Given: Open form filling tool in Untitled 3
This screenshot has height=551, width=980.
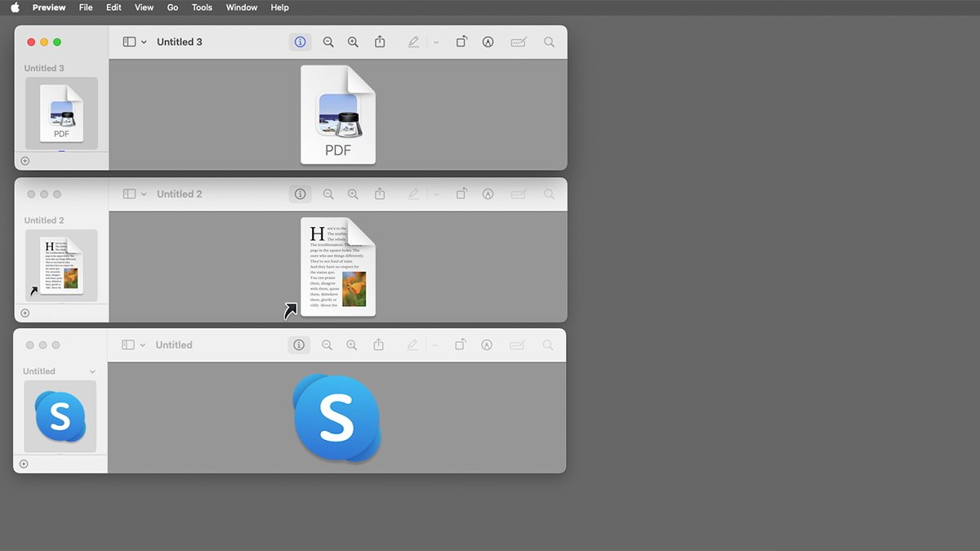Looking at the screenshot, I should [x=519, y=42].
